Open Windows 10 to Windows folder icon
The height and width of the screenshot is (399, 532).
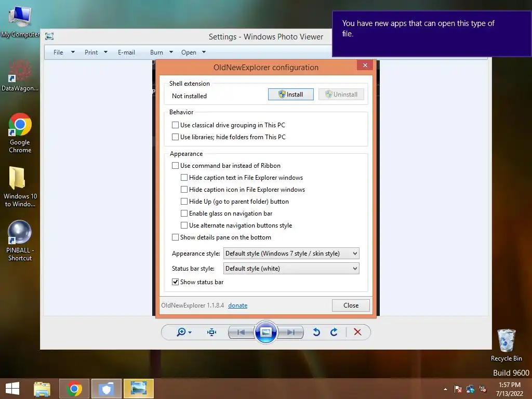pos(20,187)
